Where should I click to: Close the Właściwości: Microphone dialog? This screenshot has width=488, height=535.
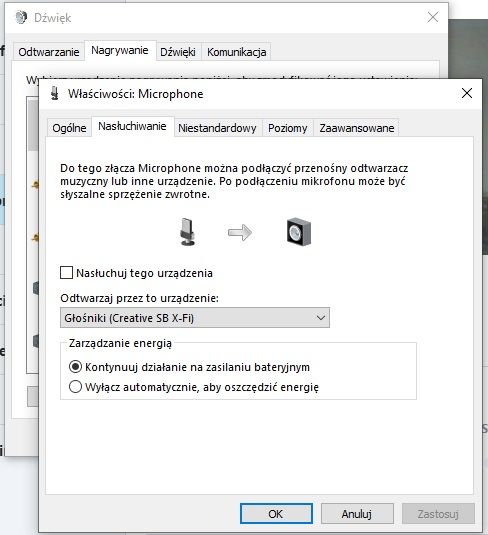467,93
